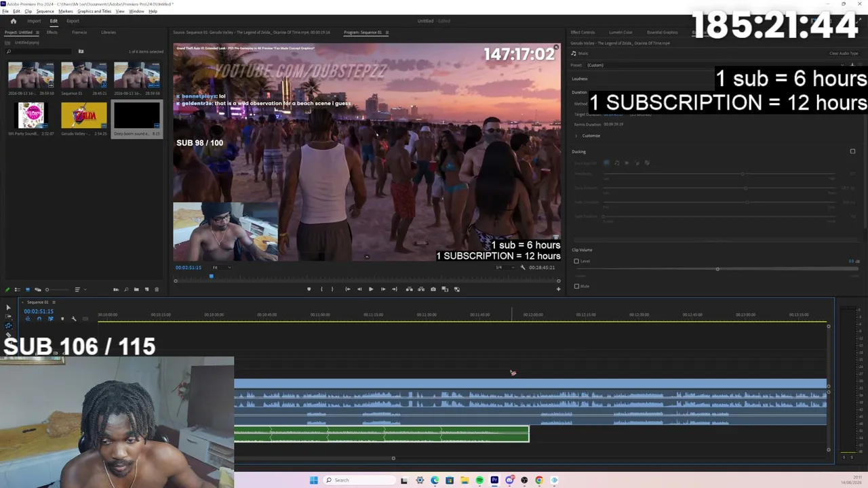
Task: Click the Extract button in Program monitor
Action: 421,289
